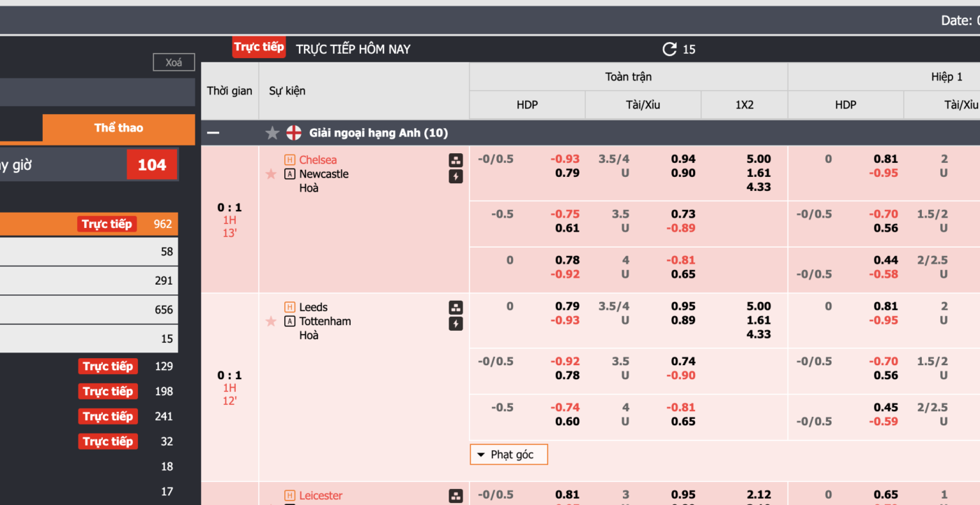The width and height of the screenshot is (980, 505).
Task: Select first-half HDP odds 0.81 for Chelsea
Action: [885, 159]
